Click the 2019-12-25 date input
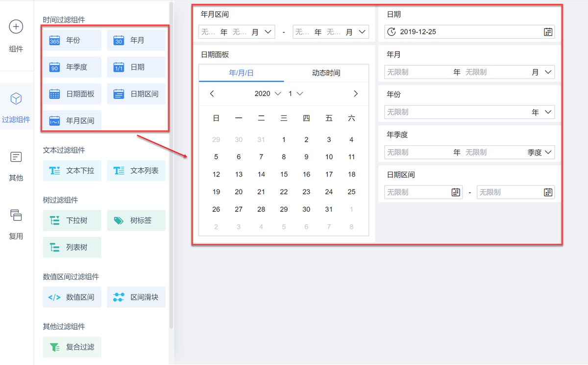Screen dimensions: 588x365 point(469,32)
